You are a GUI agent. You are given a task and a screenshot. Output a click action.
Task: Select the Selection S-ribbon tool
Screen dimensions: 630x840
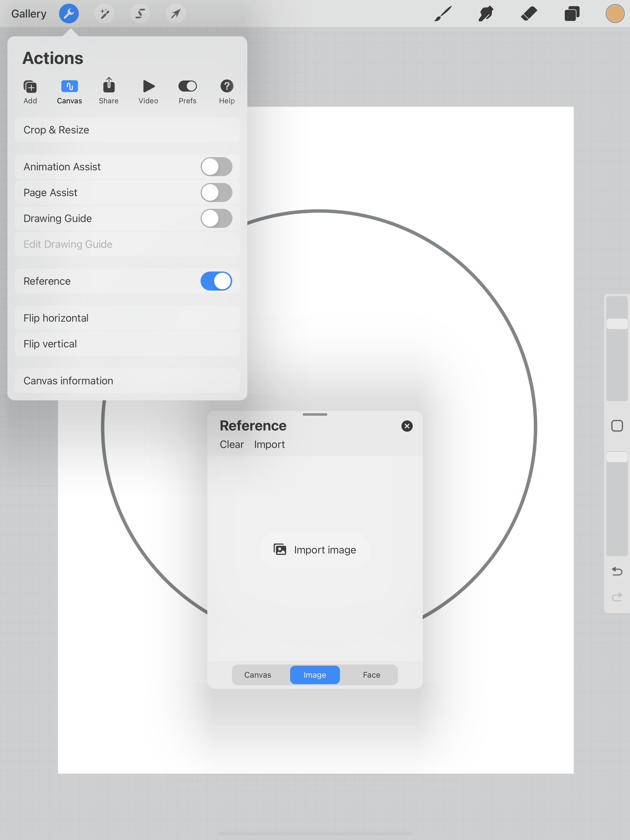point(140,14)
